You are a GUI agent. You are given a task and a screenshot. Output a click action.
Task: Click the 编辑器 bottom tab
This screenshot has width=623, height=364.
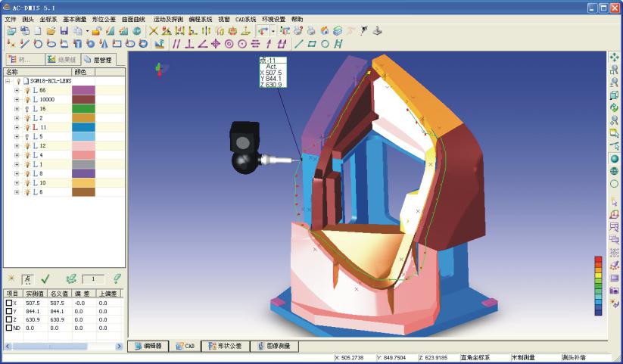click(148, 346)
